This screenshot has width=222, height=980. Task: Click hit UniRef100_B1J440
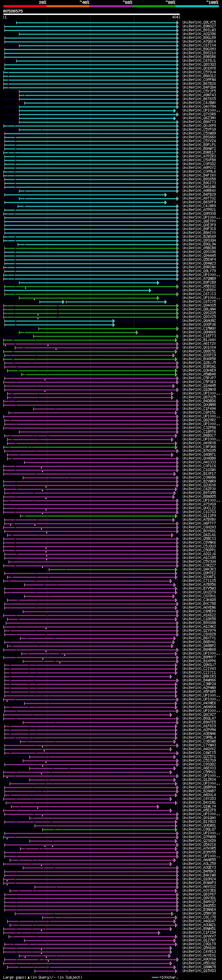tap(199, 340)
